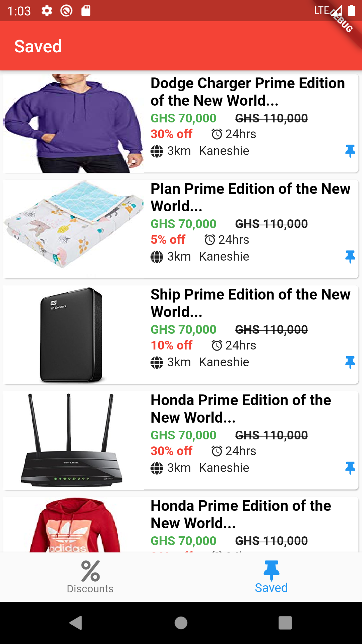Screen dimensions: 362x644
Task: Select the Saved tab
Action: [x=271, y=577]
